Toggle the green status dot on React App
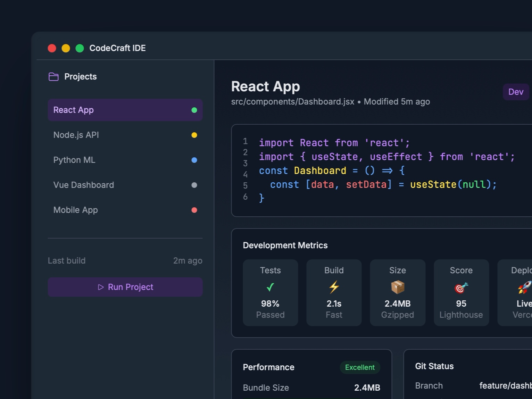This screenshot has width=532, height=399. point(194,110)
